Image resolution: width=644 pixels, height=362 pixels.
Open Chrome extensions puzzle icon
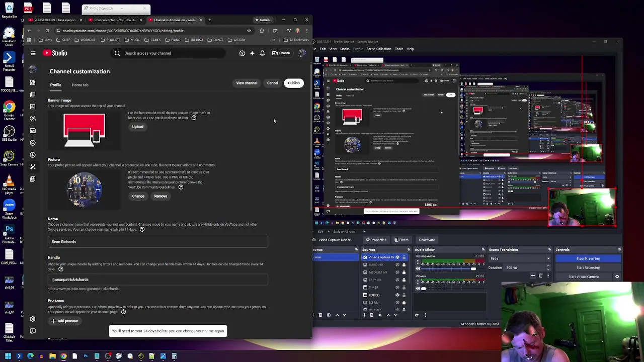pos(262,31)
